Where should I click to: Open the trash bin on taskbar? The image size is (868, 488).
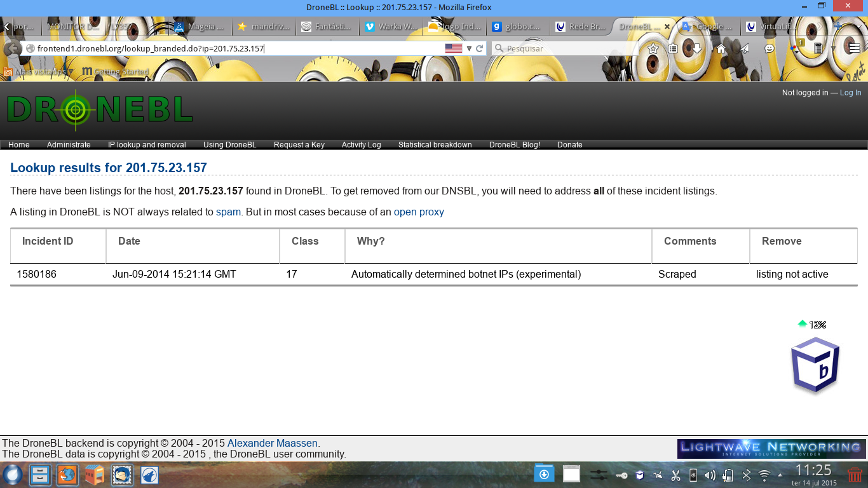pos(855,475)
